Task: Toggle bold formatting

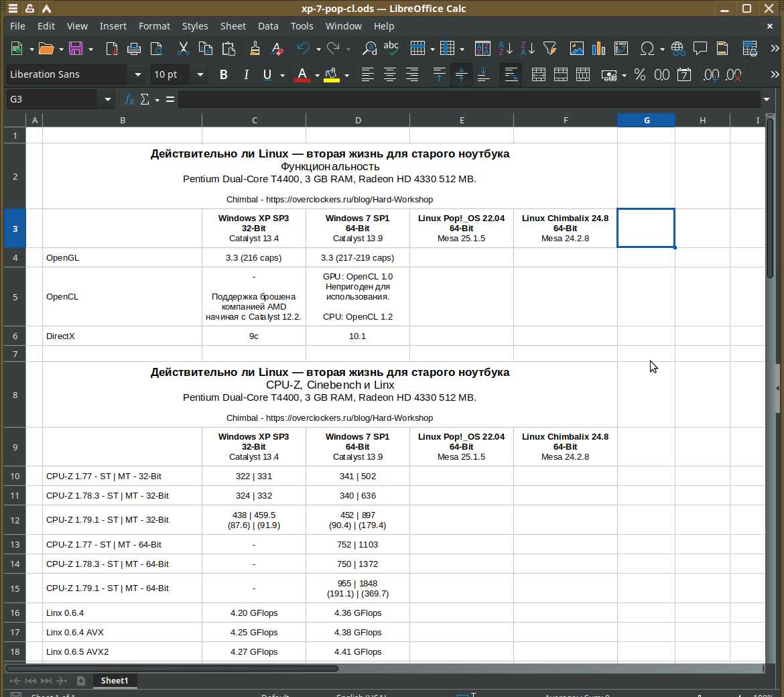Action: 223,74
